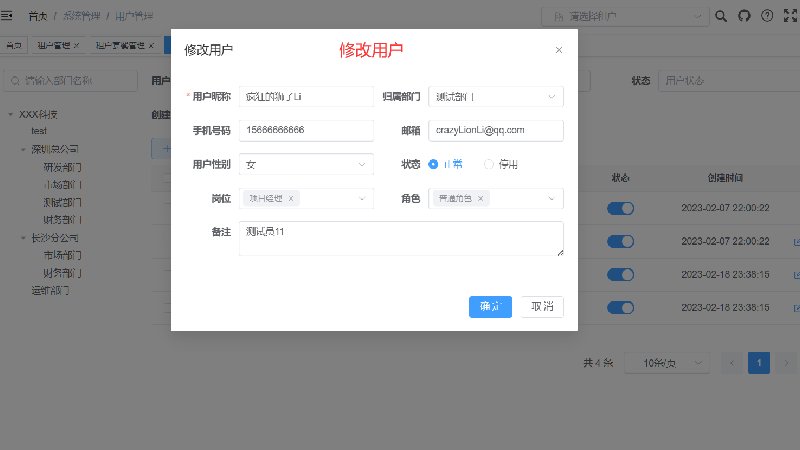
Task: Open the 角色 dropdown arrow
Action: click(x=551, y=198)
